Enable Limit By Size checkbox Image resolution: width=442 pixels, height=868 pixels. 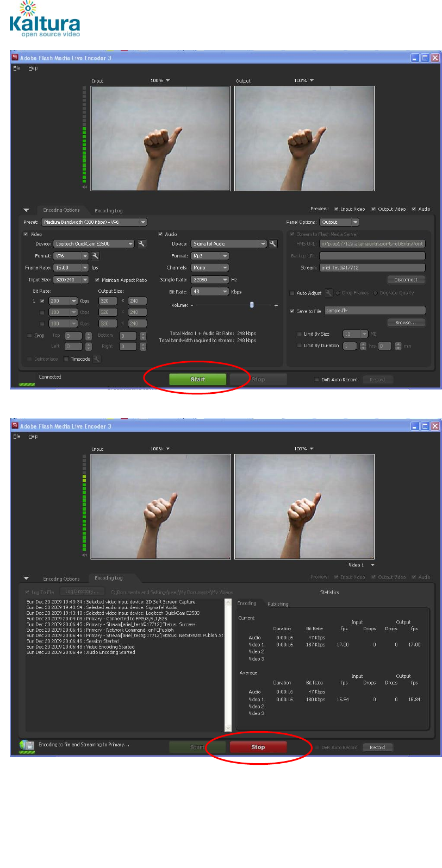pos(300,334)
